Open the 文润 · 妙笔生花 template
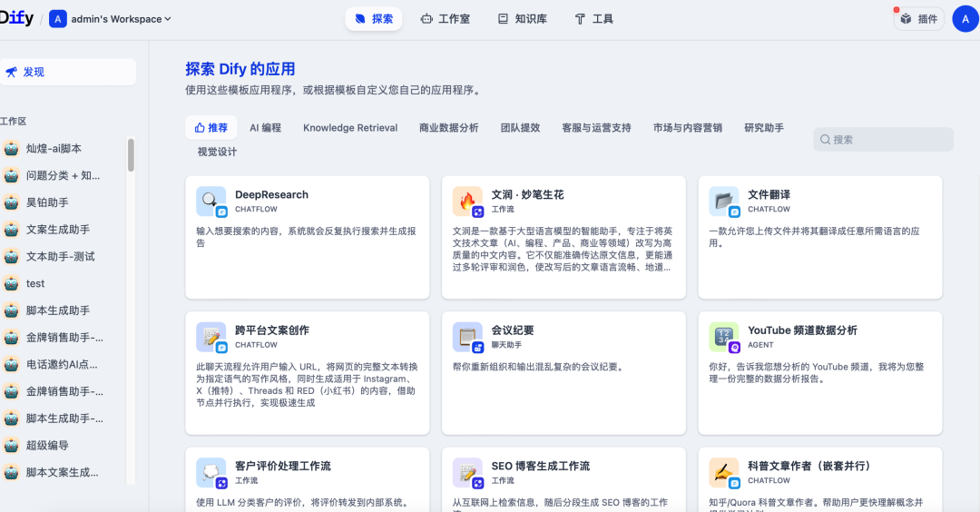Screen dimensions: 980x512 (527, 194)
